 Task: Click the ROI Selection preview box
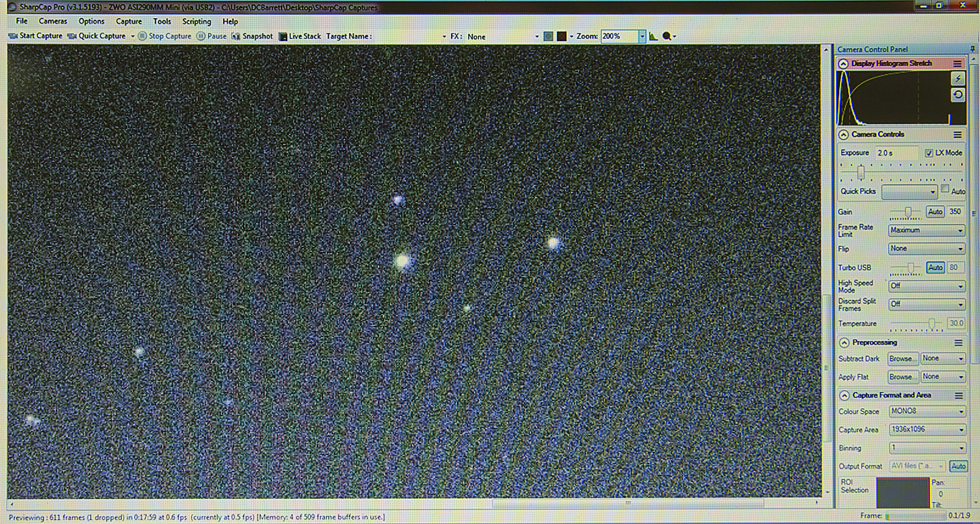pos(902,493)
